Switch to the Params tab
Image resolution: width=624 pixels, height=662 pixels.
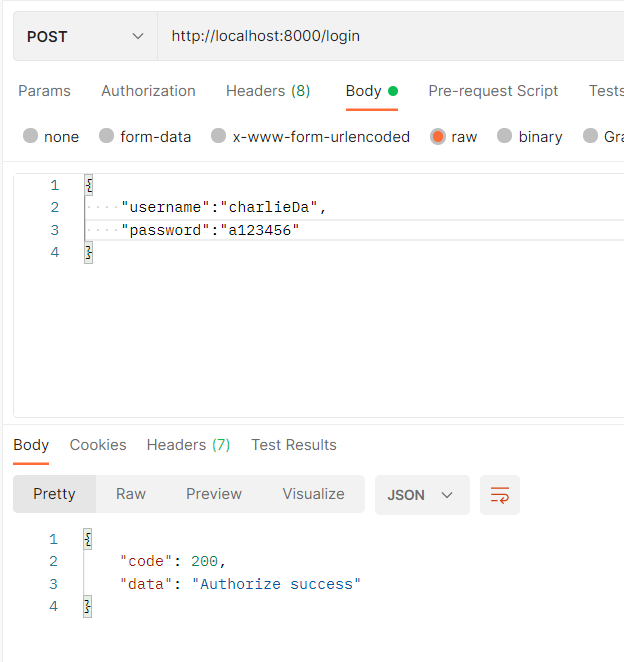pos(44,91)
